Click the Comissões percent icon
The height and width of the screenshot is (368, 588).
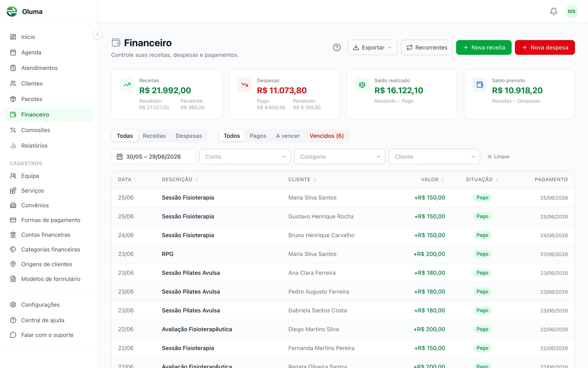click(x=13, y=130)
